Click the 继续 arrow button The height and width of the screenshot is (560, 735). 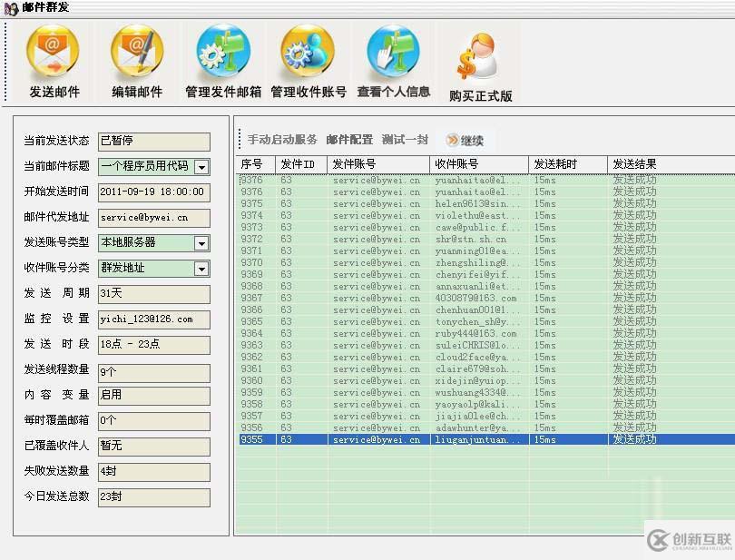[464, 141]
